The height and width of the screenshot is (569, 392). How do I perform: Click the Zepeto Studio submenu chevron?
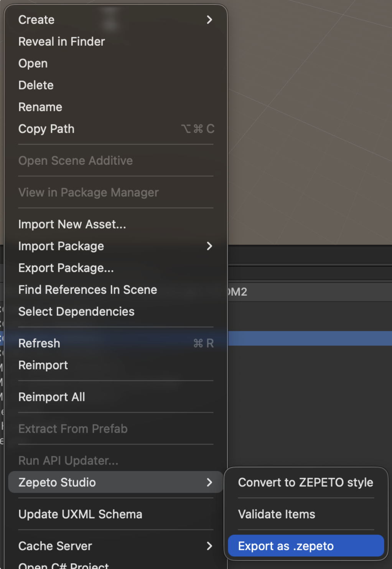209,482
